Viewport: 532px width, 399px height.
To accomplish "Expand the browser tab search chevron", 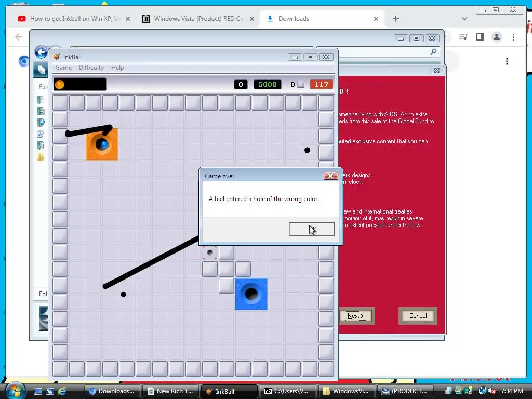I will tap(464, 19).
